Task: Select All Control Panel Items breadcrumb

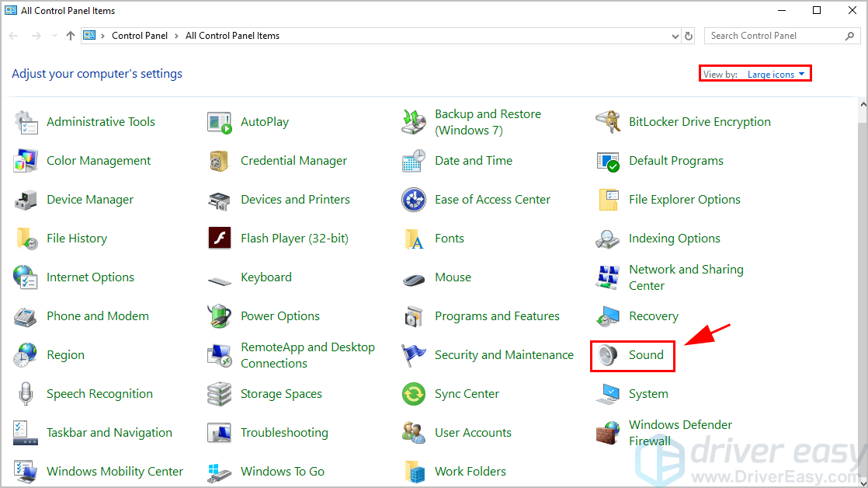Action: (232, 36)
